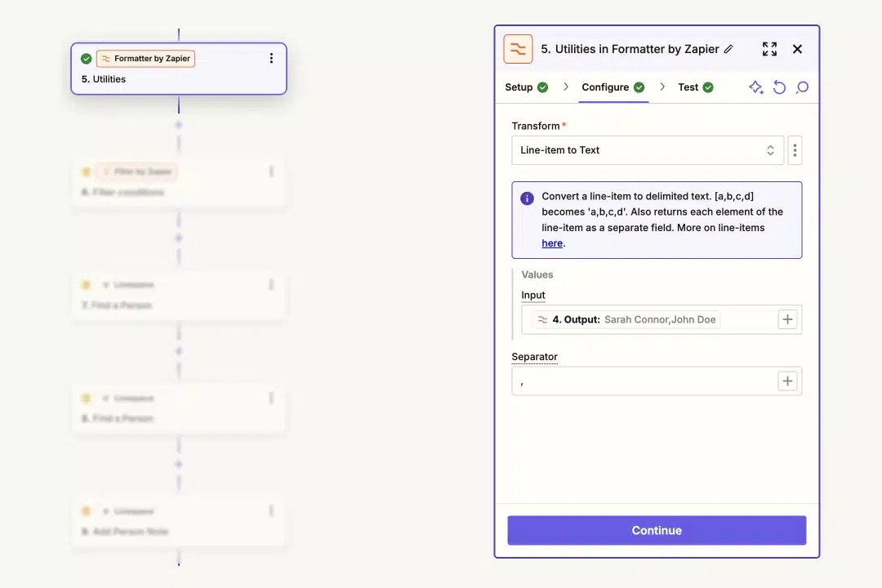Click the Separator input field
Screen dimensions: 882x588
click(x=657, y=381)
